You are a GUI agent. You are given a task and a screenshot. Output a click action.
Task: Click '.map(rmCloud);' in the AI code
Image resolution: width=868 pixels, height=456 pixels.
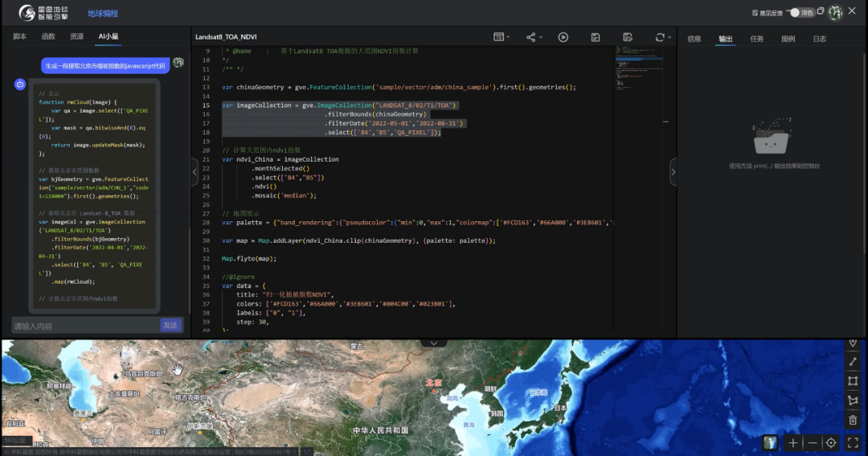(73, 281)
